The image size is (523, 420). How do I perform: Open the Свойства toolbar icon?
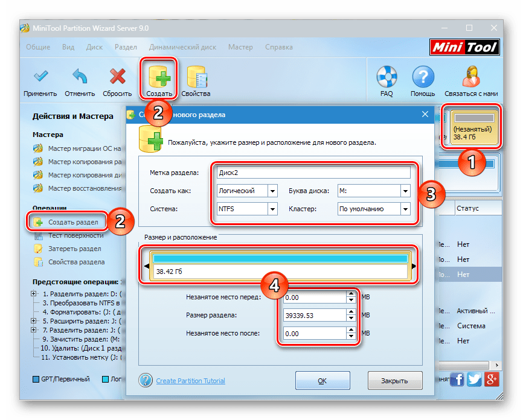click(196, 77)
